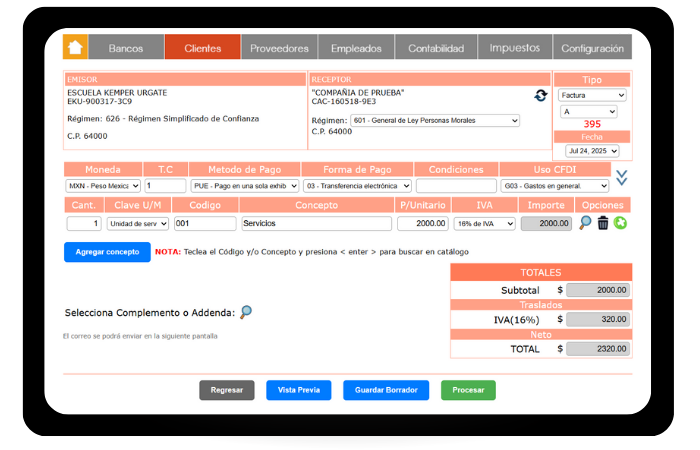Viewport: 700px width, 450px height.
Task: Open the Metodo de Pago dropdown
Action: 244,186
